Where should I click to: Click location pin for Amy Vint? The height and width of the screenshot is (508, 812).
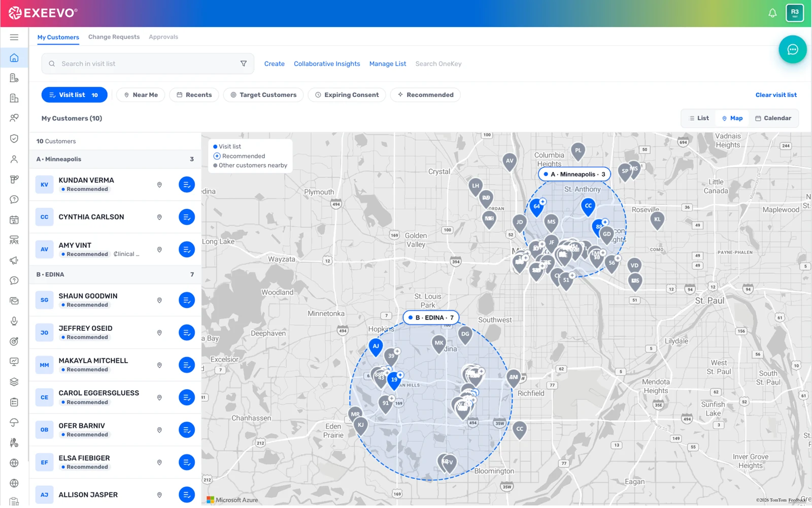(x=159, y=249)
